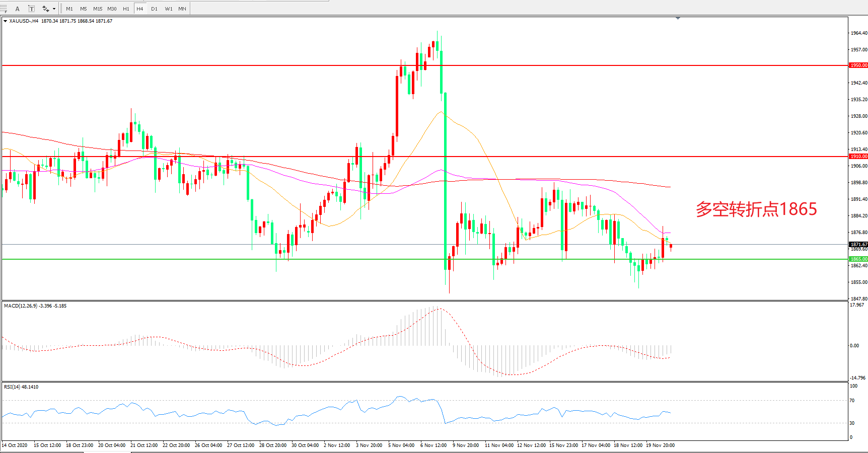The height and width of the screenshot is (453, 868).
Task: Switch to M15 timeframe
Action: [x=97, y=9]
